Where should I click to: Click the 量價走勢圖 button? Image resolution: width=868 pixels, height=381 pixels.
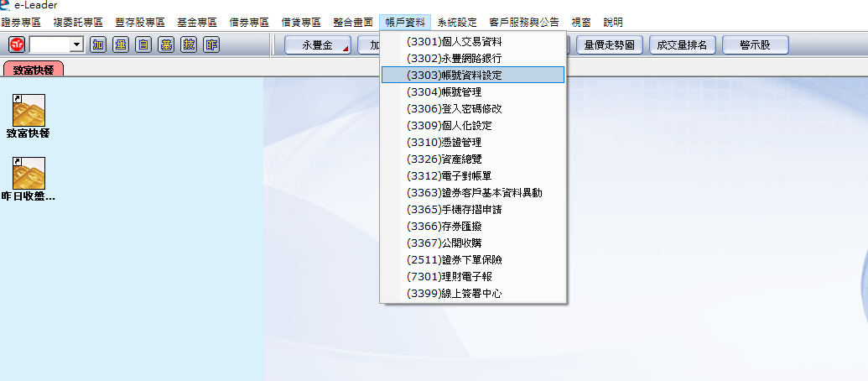(x=609, y=45)
